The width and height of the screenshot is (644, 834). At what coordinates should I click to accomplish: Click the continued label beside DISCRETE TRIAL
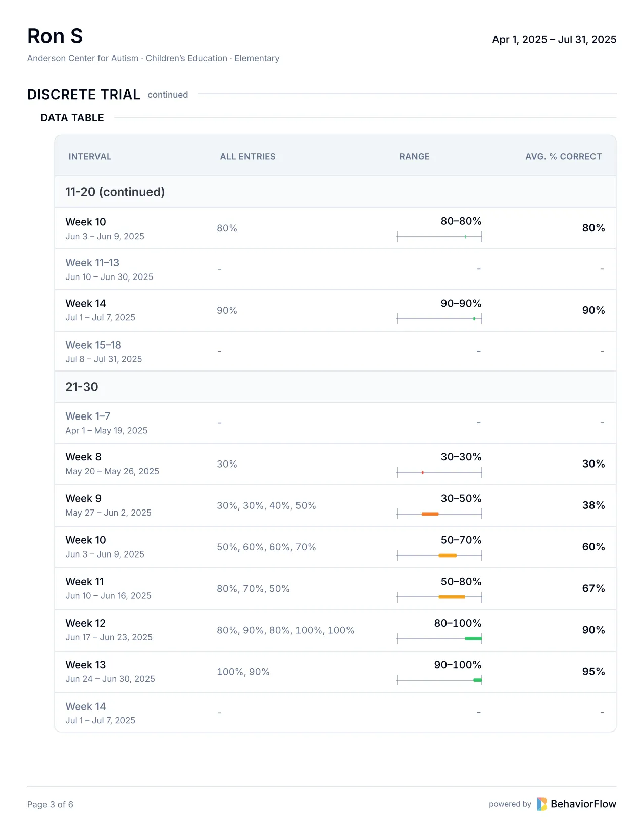pyautogui.click(x=168, y=95)
